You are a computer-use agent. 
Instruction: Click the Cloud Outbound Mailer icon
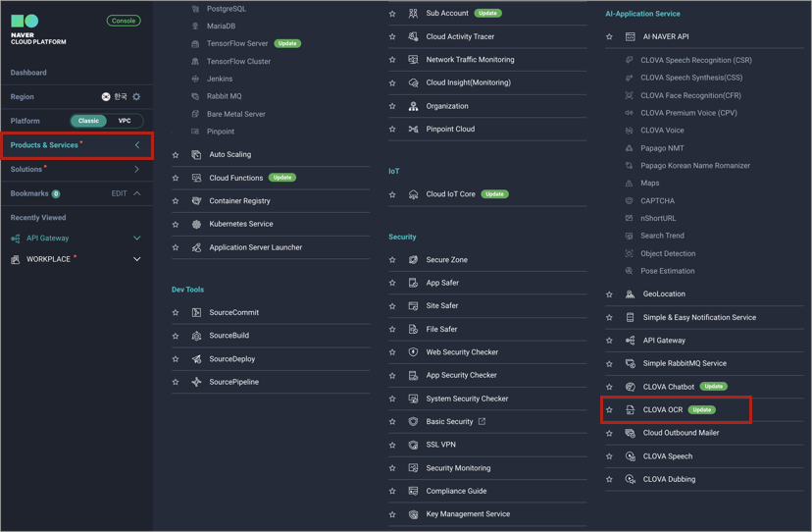[x=630, y=433]
